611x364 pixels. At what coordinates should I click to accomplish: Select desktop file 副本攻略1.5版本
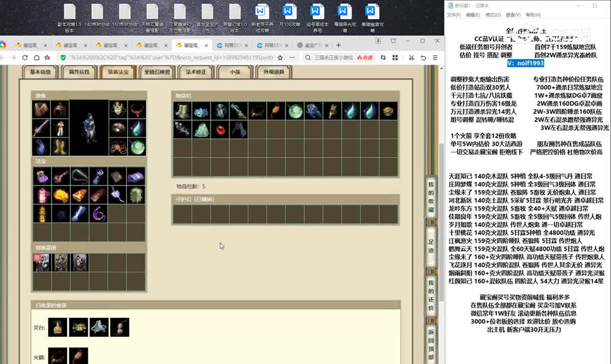[69, 19]
